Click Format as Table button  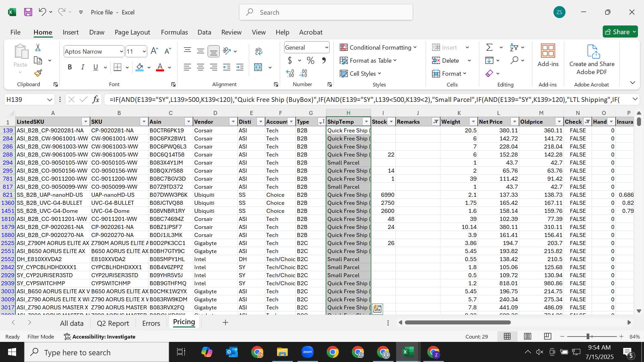(368, 61)
